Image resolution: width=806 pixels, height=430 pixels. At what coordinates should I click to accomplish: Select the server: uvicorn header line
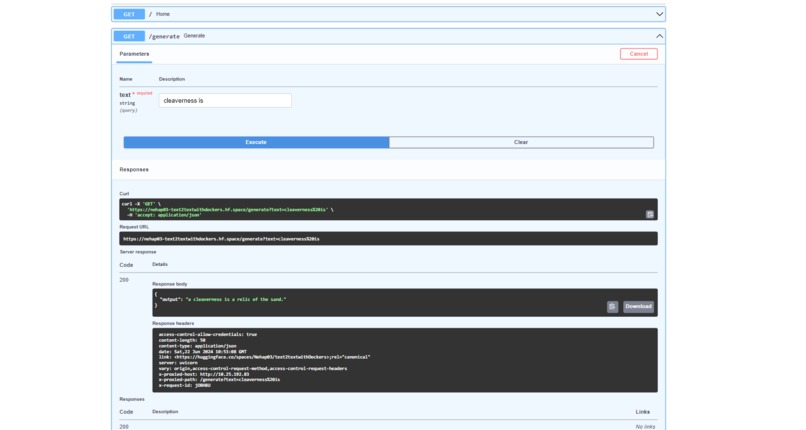(178, 363)
